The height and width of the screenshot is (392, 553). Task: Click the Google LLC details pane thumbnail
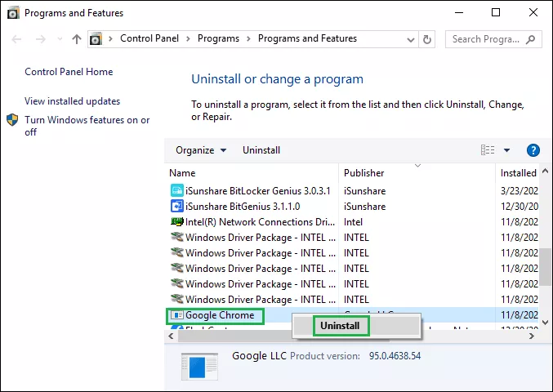coord(199,367)
